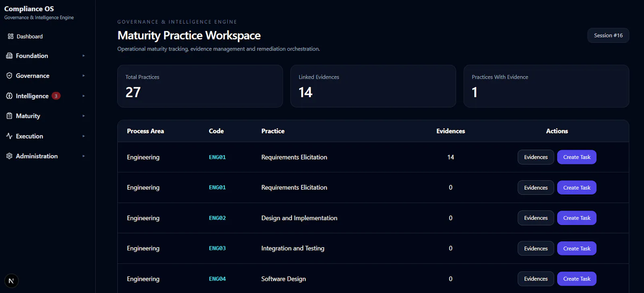The height and width of the screenshot is (293, 644).
Task: Click the red 3 Intelligence notification badge
Action: tap(56, 96)
